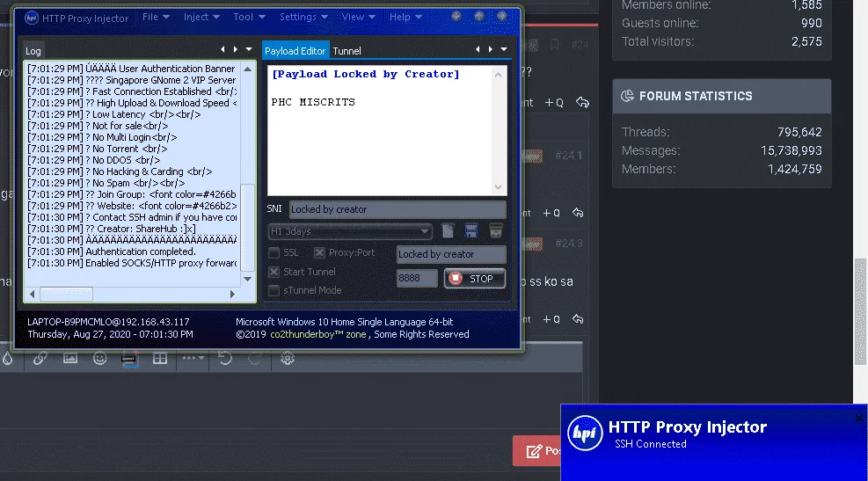Switch to the Tunnel tab
The height and width of the screenshot is (481, 868).
point(346,51)
